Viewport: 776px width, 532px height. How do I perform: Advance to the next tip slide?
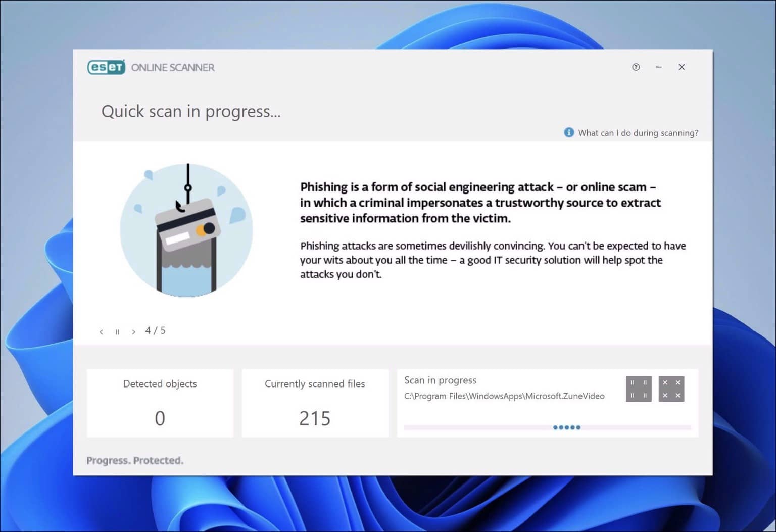point(133,332)
